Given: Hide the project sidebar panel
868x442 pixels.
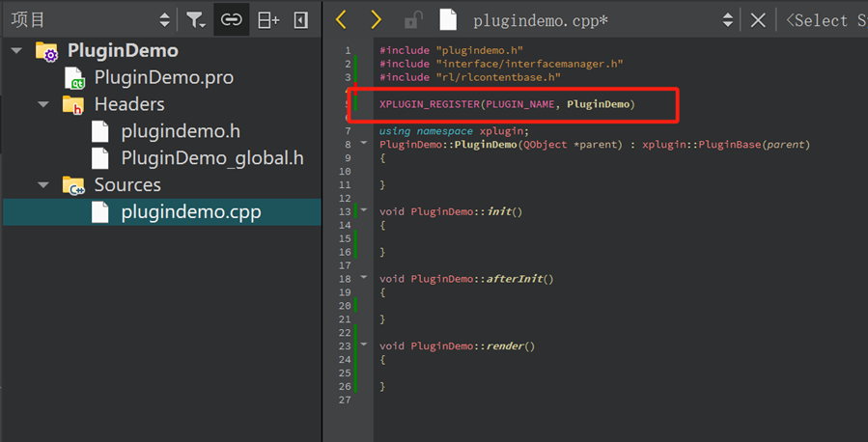Looking at the screenshot, I should [x=300, y=19].
